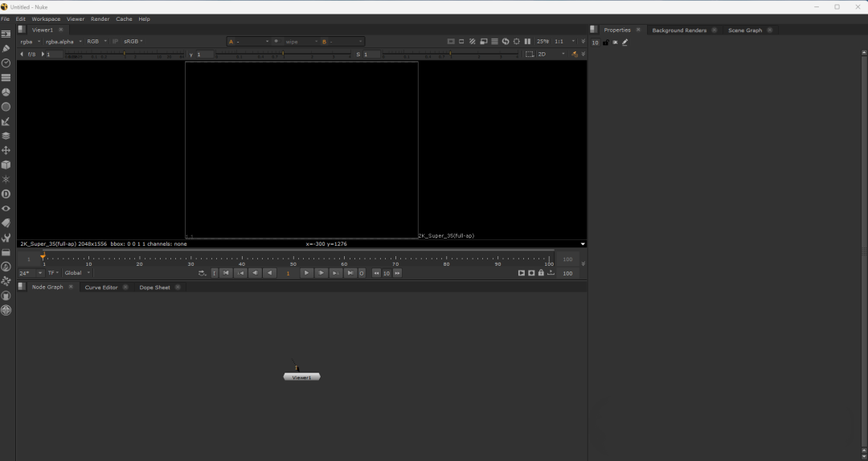868x461 pixels.
Task: Click the current frame number field
Action: [x=288, y=273]
